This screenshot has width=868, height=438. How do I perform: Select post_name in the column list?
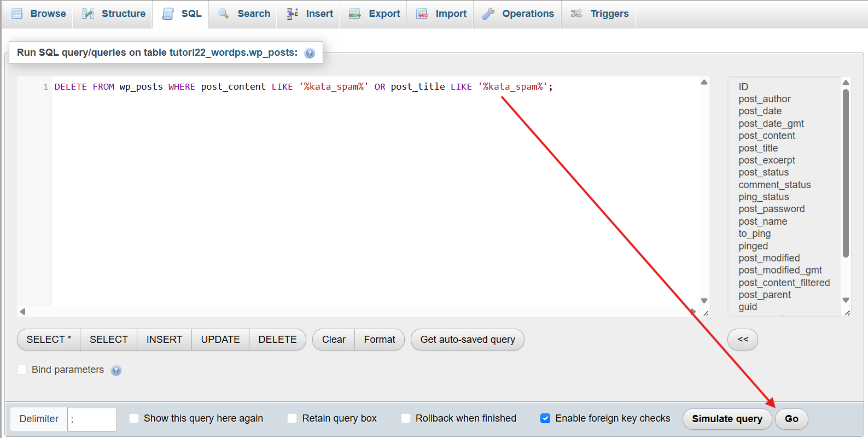(763, 221)
